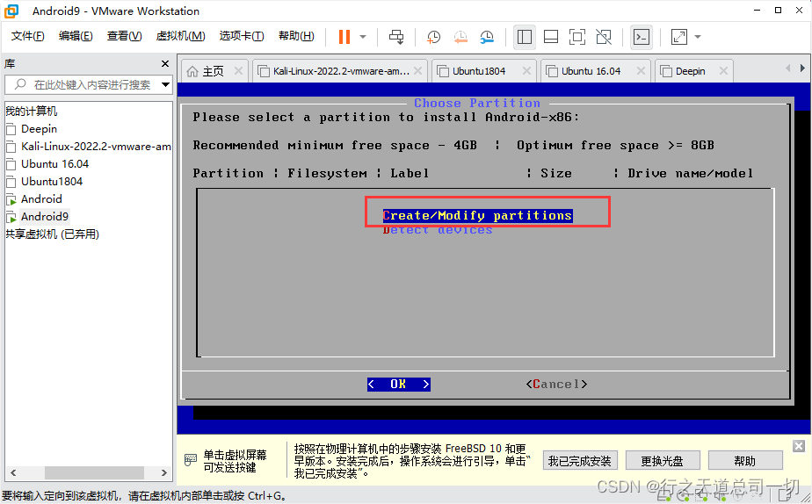This screenshot has height=504, width=812.
Task: Pause the virtual machine
Action: coord(344,37)
